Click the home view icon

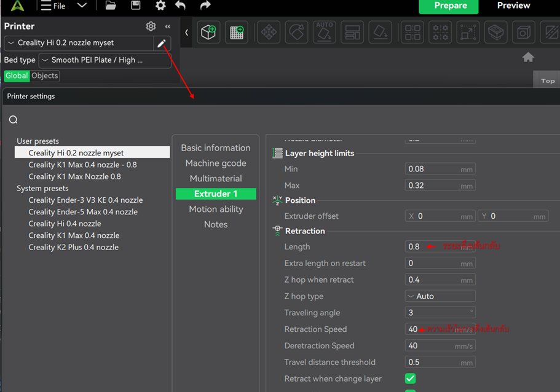[528, 57]
